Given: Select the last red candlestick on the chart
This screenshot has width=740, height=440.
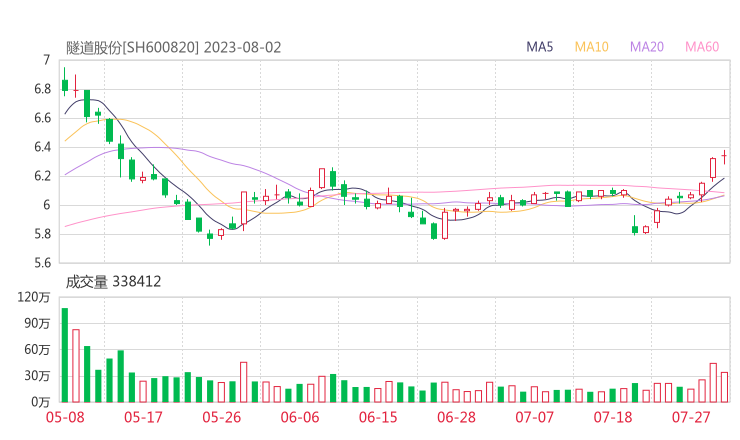Looking at the screenshot, I should [x=724, y=157].
